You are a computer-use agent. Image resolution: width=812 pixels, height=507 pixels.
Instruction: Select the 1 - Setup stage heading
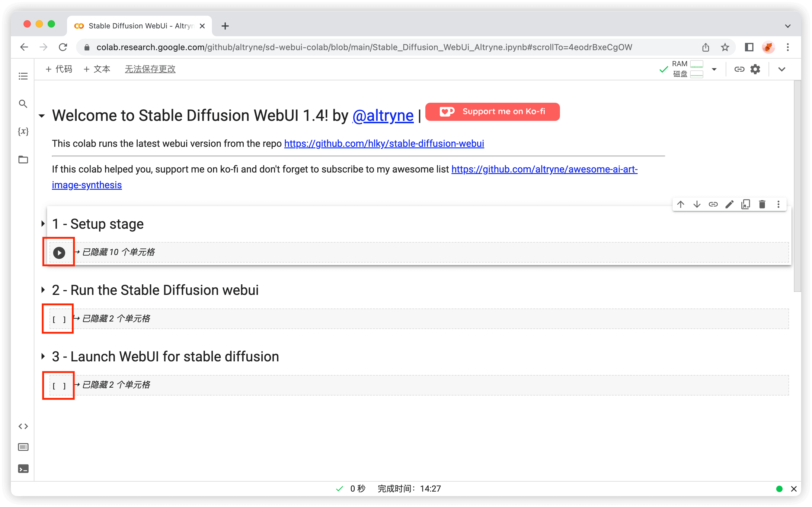click(98, 224)
